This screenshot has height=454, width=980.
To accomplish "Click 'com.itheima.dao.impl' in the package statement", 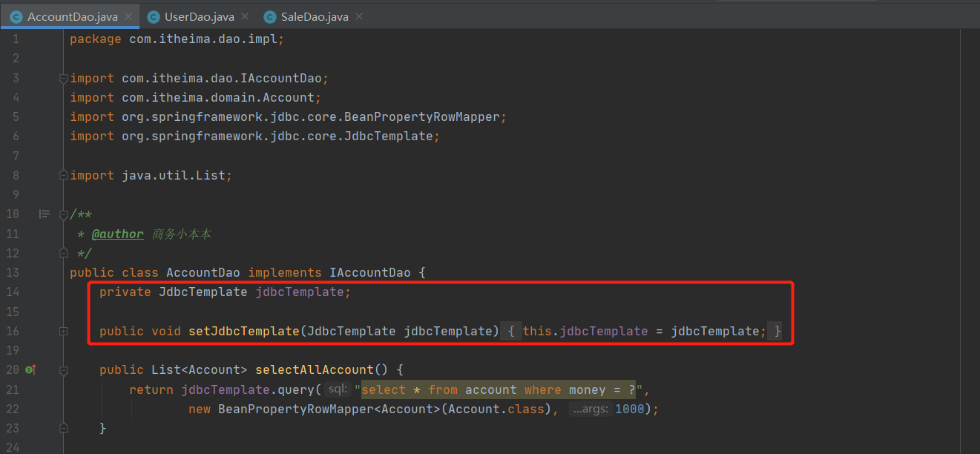I will [x=203, y=39].
